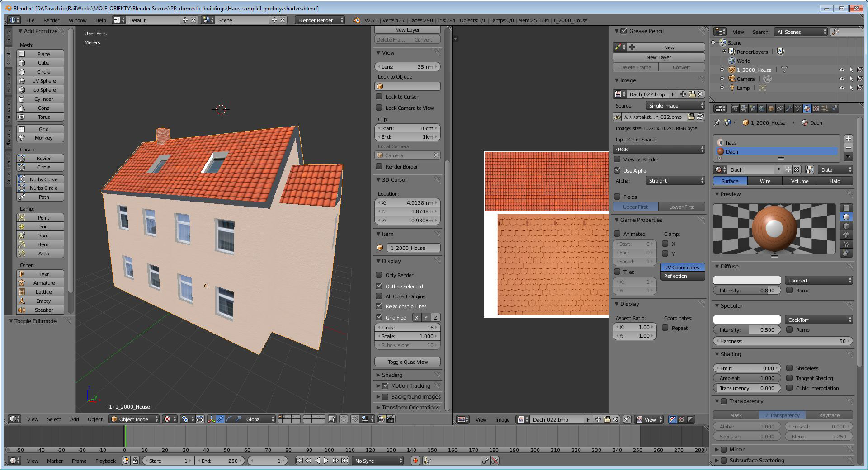Open the Modifiers wrench properties tab
868x470 pixels.
(789, 108)
